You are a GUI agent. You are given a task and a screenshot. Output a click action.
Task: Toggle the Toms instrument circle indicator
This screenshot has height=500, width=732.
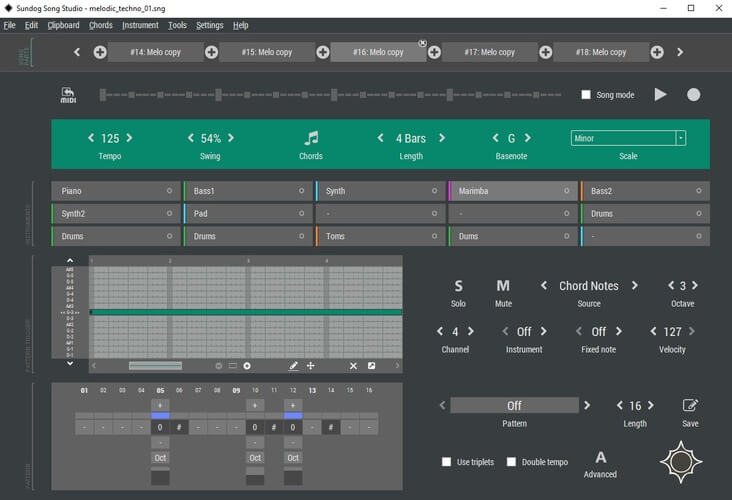(434, 236)
